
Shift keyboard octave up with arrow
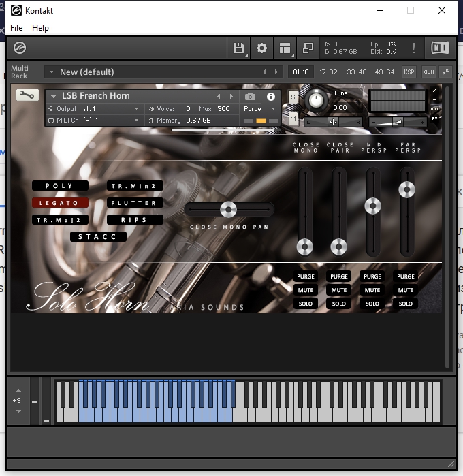tap(19, 390)
